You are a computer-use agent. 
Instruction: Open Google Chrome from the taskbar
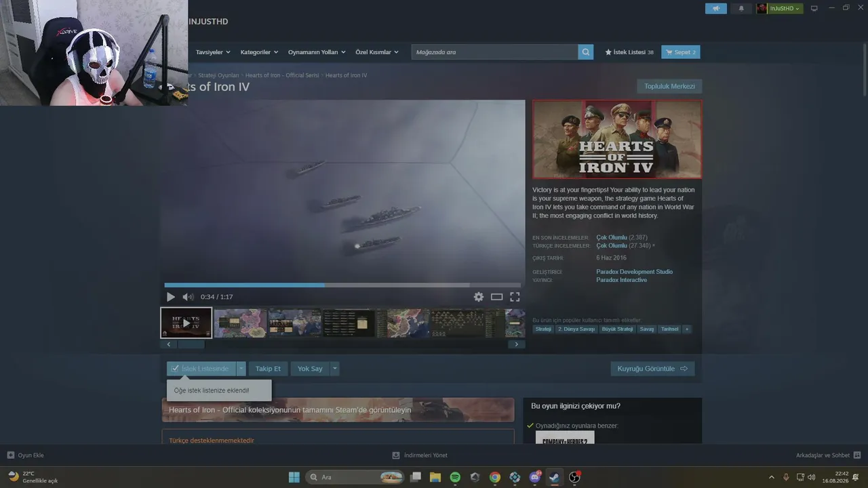pos(495,477)
